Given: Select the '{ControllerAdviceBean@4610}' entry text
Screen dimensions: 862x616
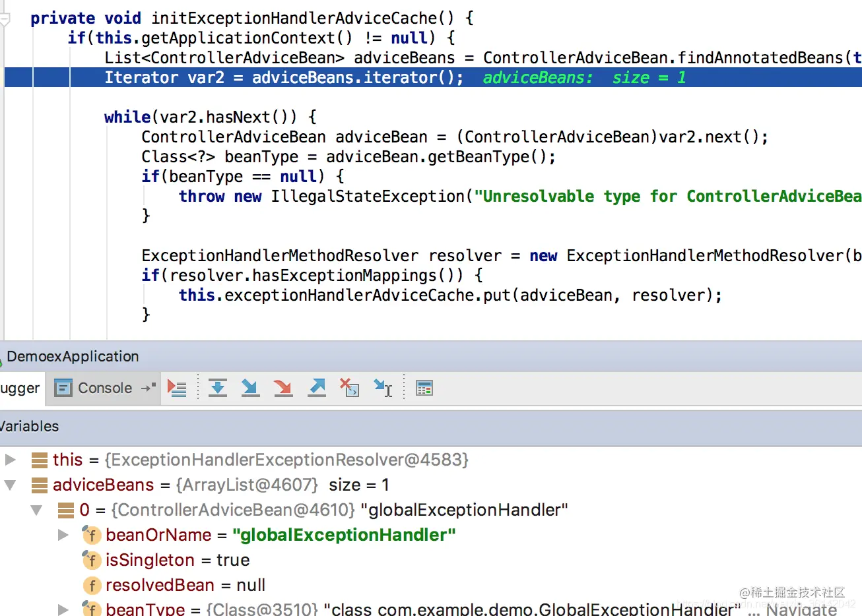Looking at the screenshot, I should [x=234, y=510].
